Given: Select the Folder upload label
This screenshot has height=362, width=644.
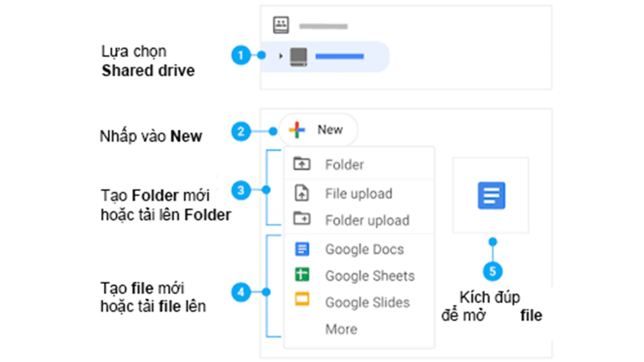Looking at the screenshot, I should click(367, 220).
